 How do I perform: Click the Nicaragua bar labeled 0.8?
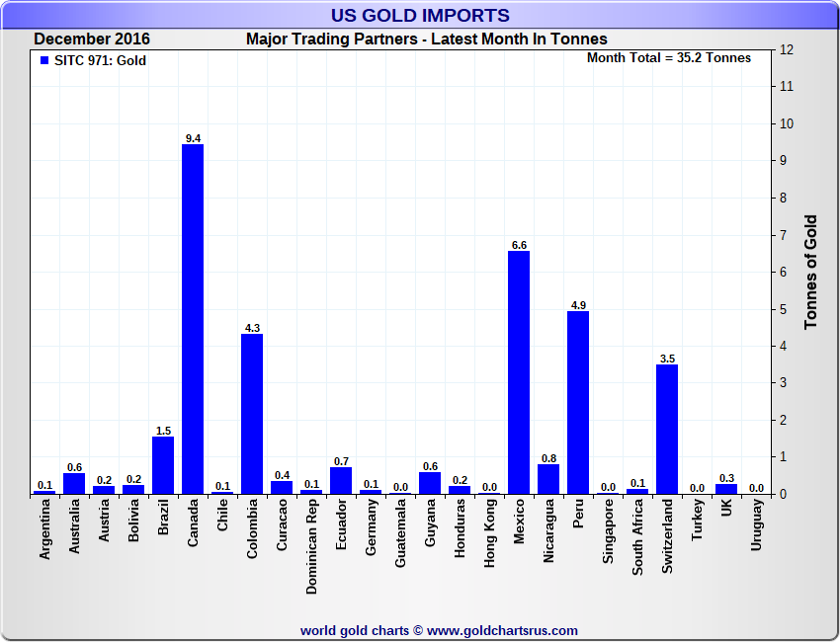(548, 479)
